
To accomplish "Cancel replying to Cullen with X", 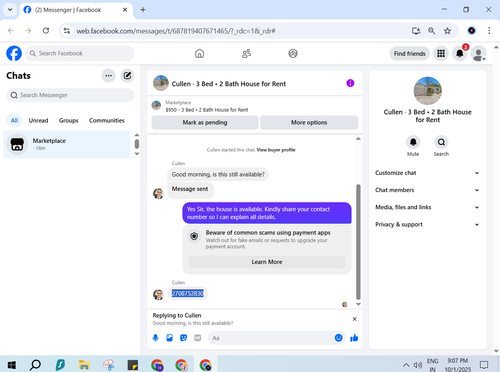I will tap(355, 319).
